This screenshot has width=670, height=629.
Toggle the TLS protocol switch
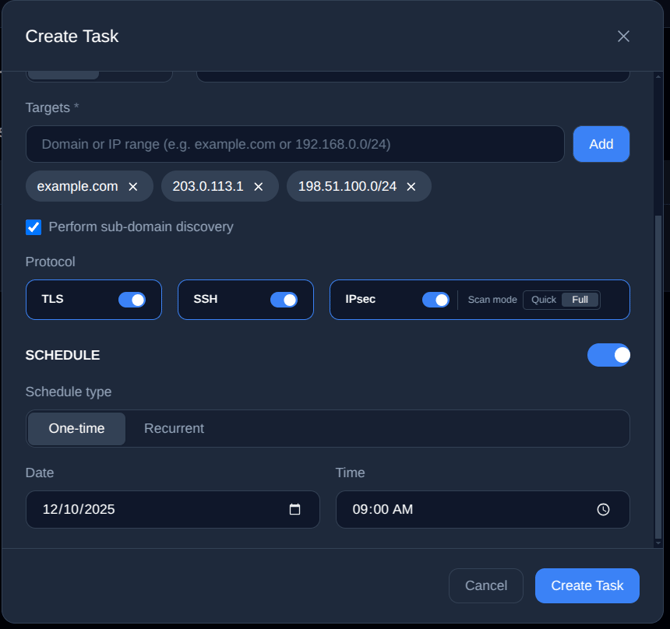coord(132,300)
